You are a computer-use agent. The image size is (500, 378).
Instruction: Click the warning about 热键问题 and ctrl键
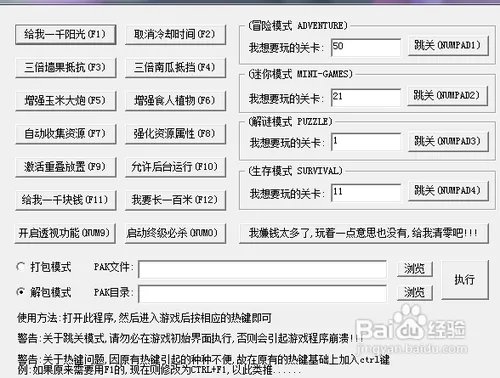click(203, 359)
